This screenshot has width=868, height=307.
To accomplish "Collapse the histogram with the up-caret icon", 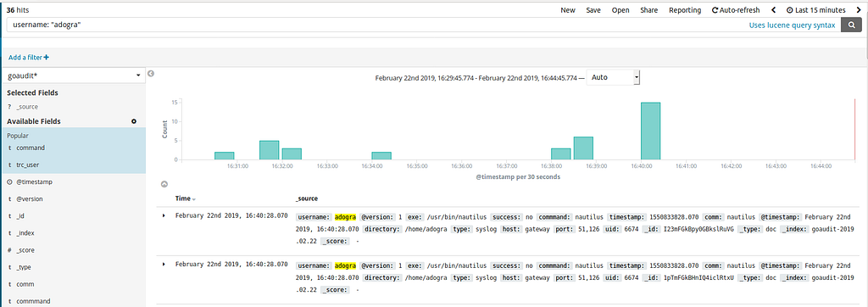I will [164, 184].
